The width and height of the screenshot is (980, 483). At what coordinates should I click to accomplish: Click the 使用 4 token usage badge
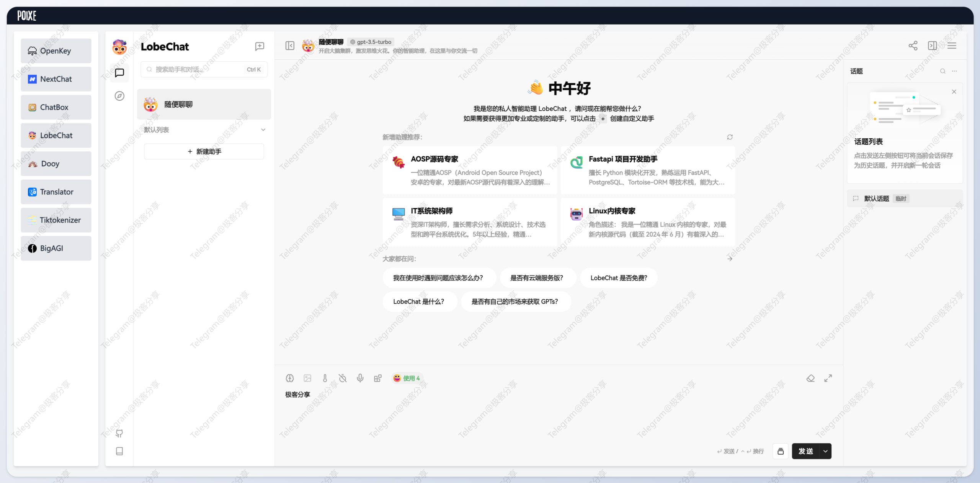[407, 378]
